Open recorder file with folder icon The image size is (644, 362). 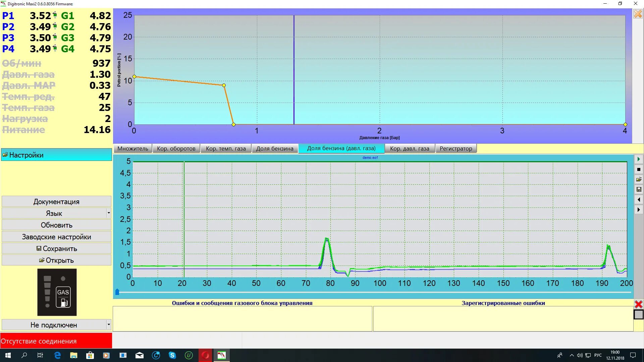[x=639, y=180]
